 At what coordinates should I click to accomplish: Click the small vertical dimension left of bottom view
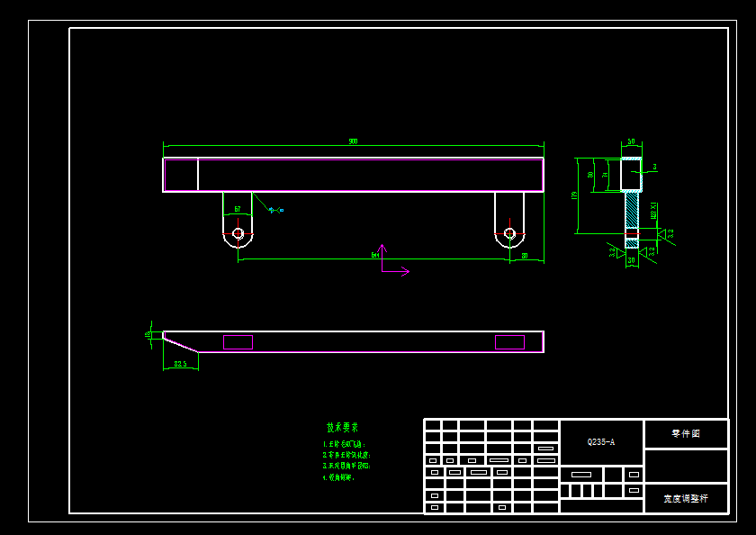click(148, 334)
